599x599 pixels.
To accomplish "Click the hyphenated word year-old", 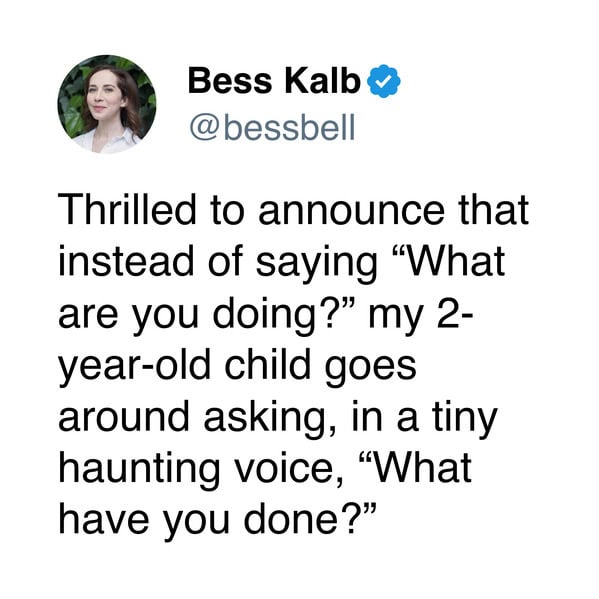I will 135,366.
